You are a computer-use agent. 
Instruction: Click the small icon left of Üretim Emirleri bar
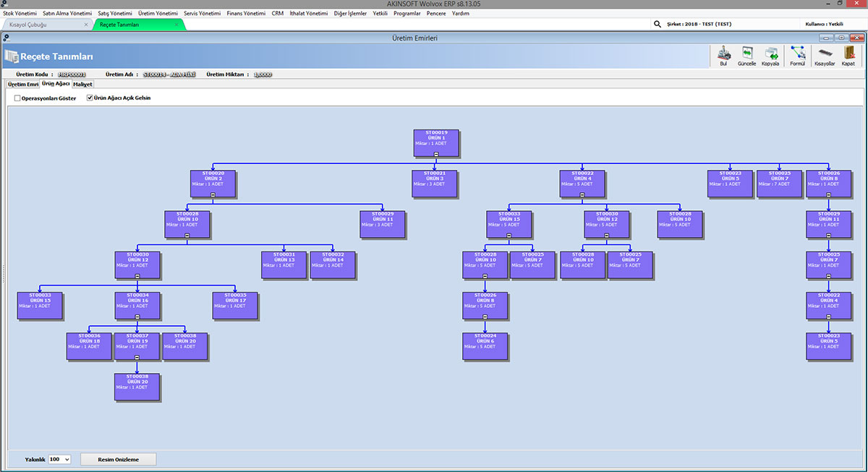click(x=6, y=36)
